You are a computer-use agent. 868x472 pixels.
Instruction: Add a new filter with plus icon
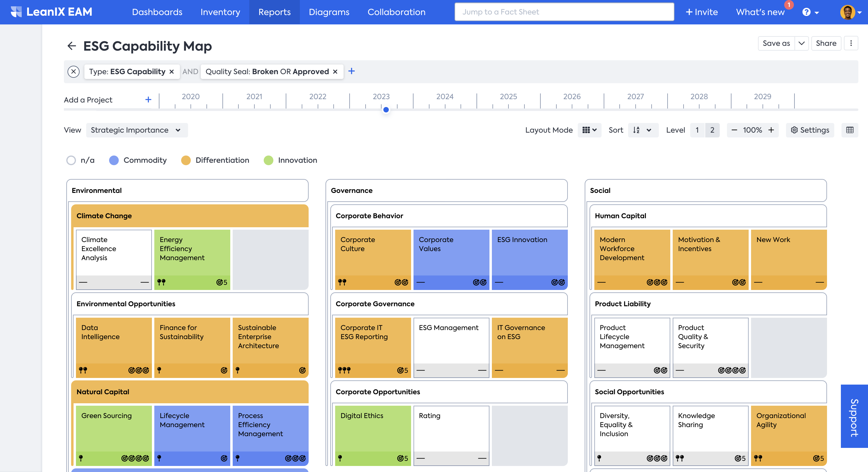pos(351,71)
